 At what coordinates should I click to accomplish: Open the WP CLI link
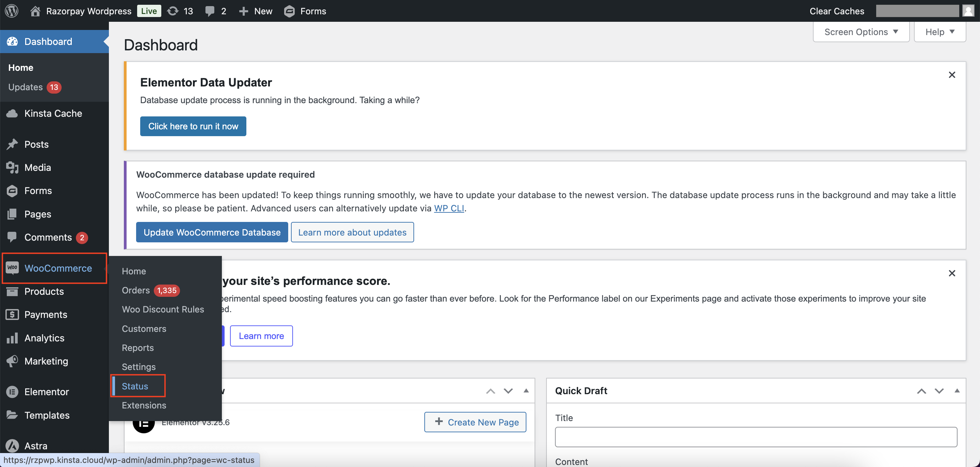click(449, 208)
